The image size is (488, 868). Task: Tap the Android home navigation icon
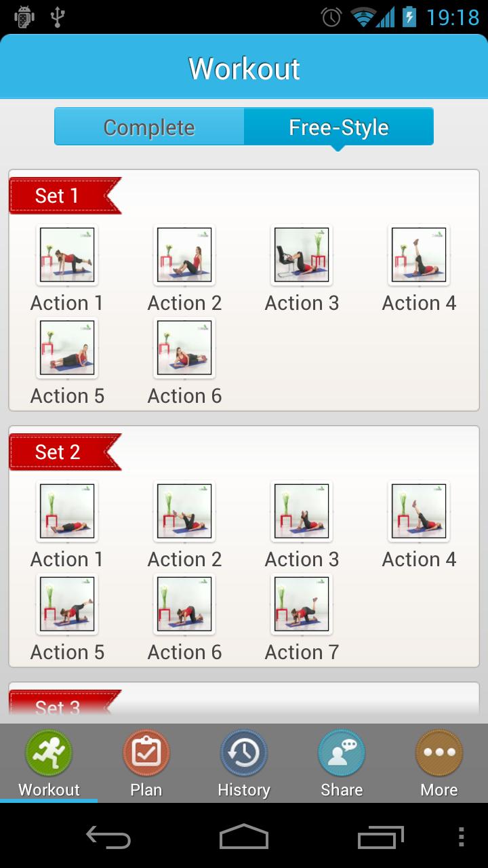244,837
